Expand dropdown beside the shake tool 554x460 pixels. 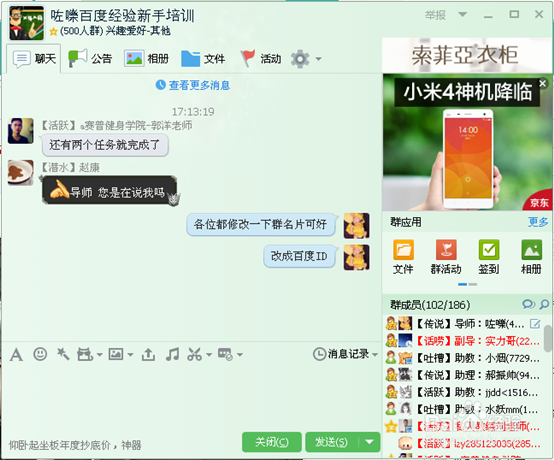99,354
